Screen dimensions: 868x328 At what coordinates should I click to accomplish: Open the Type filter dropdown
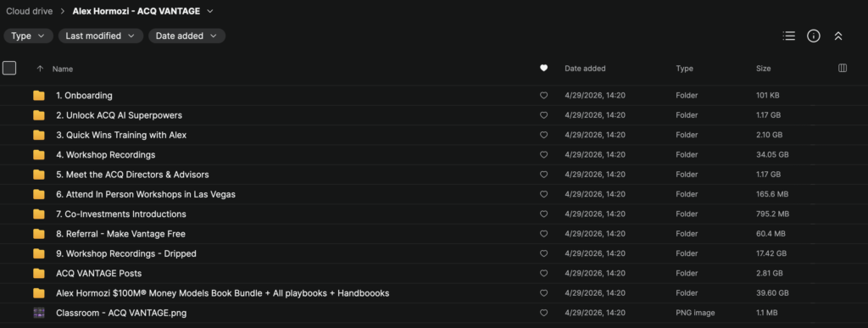coord(28,36)
